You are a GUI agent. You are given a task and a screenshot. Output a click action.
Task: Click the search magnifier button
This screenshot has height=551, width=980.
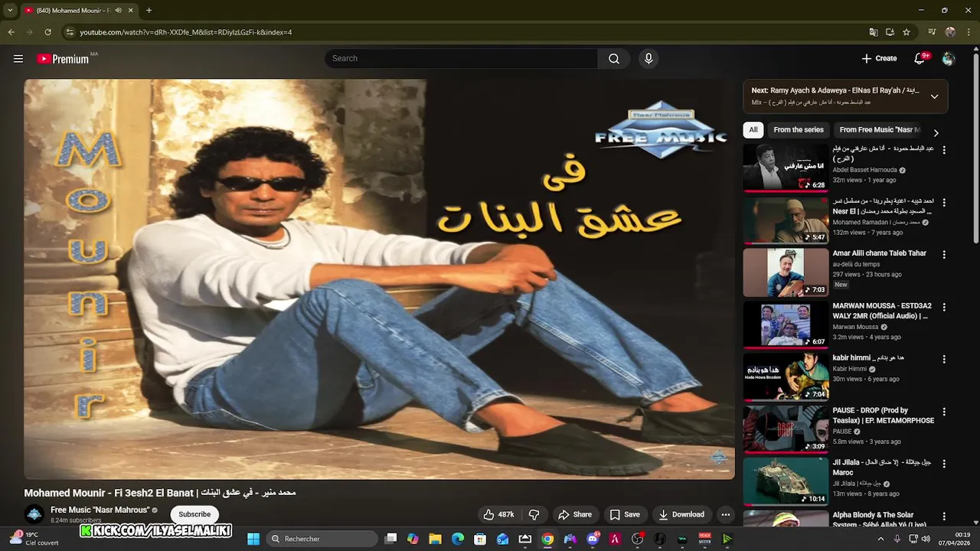pyautogui.click(x=614, y=58)
